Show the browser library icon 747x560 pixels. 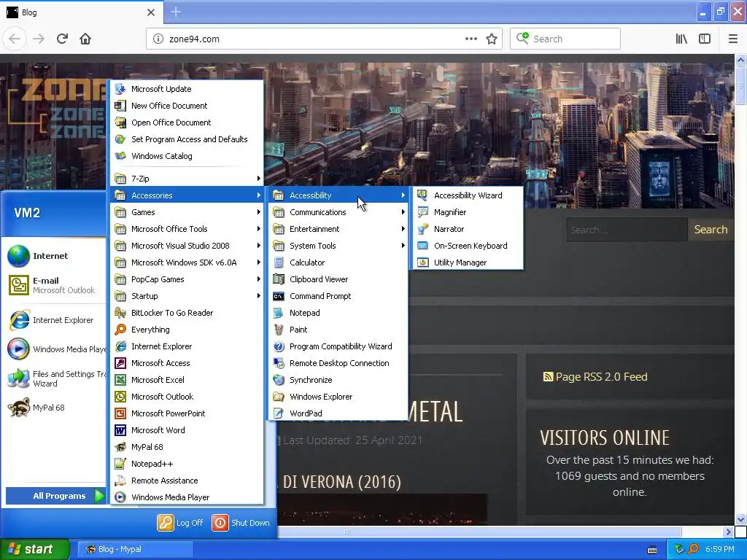pyautogui.click(x=681, y=39)
